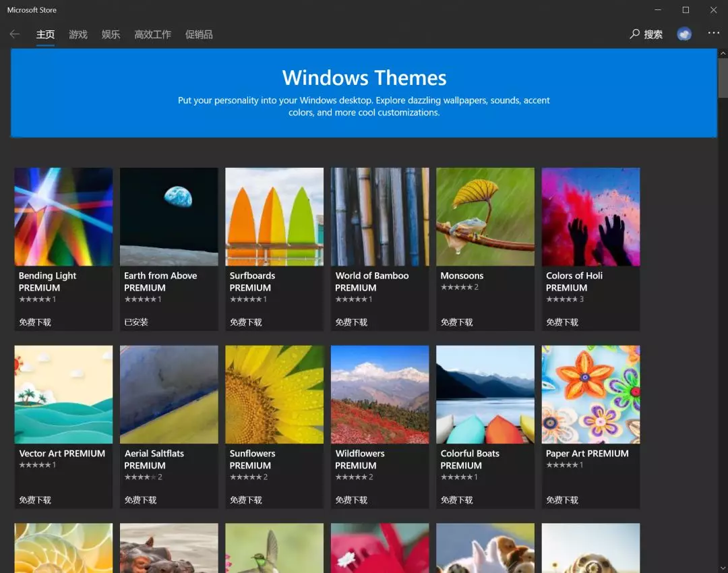Image resolution: width=728 pixels, height=573 pixels.
Task: Click the 搜索 search label
Action: (x=653, y=34)
